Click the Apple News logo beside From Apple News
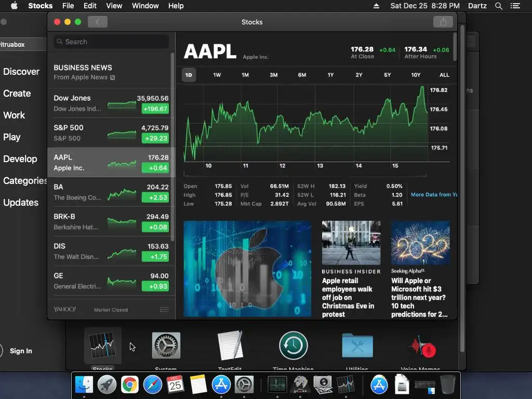Viewport: 532px width, 399px height. [x=112, y=77]
